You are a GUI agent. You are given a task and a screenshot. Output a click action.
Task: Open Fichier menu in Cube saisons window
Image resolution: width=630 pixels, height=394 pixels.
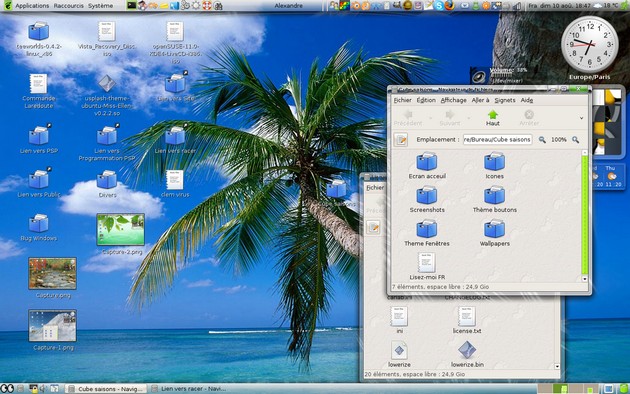pos(402,100)
